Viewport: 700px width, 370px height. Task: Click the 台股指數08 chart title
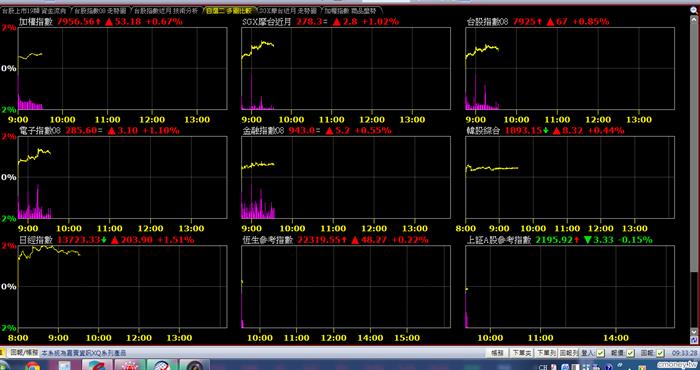click(x=488, y=21)
